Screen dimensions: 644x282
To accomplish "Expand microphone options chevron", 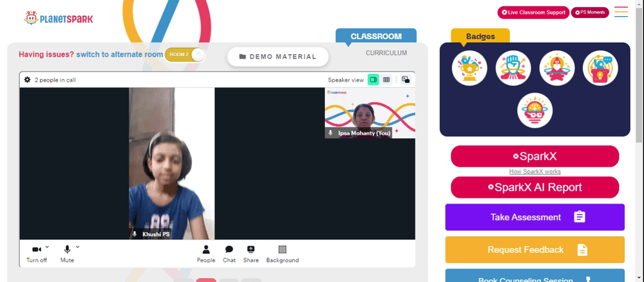I will pos(78,247).
